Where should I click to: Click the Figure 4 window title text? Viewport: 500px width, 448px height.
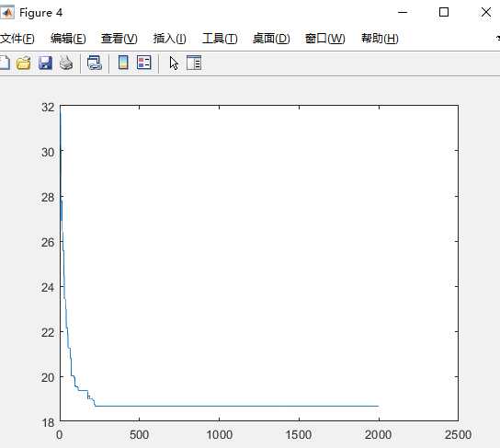[40, 13]
